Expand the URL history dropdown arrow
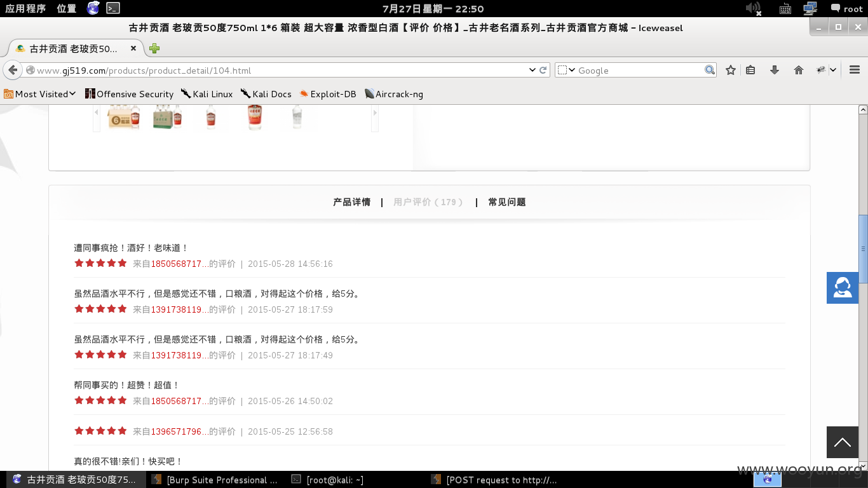 click(532, 71)
